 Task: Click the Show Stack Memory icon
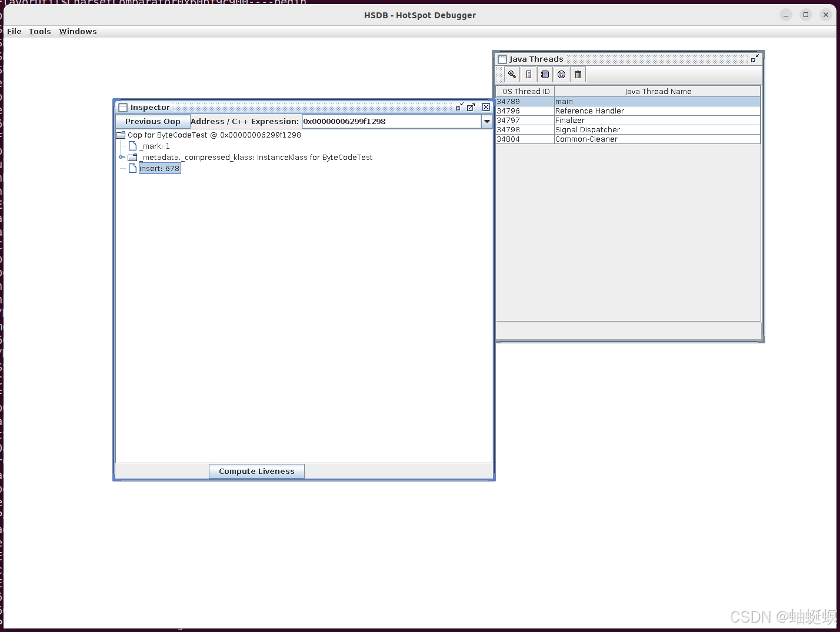(528, 74)
